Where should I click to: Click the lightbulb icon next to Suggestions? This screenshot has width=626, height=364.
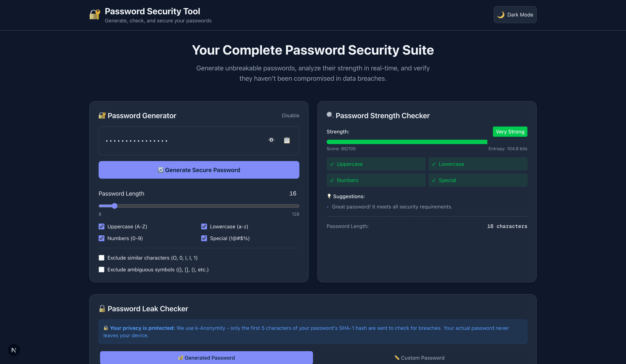329,196
